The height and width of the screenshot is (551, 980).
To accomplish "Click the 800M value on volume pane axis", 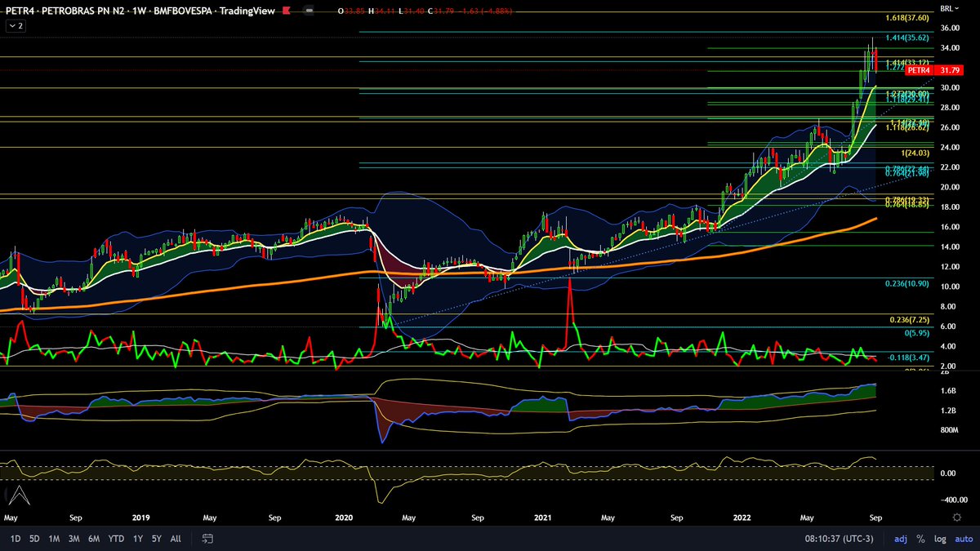I will [x=950, y=429].
